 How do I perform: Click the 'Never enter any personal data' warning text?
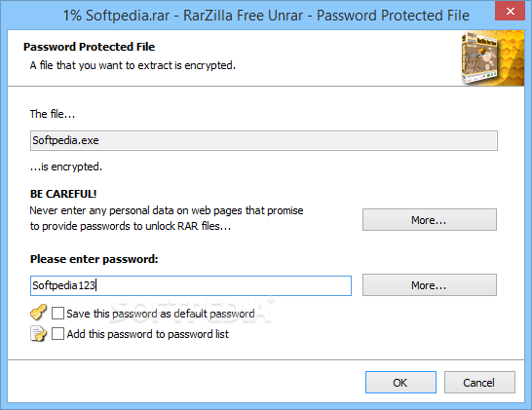tap(167, 218)
